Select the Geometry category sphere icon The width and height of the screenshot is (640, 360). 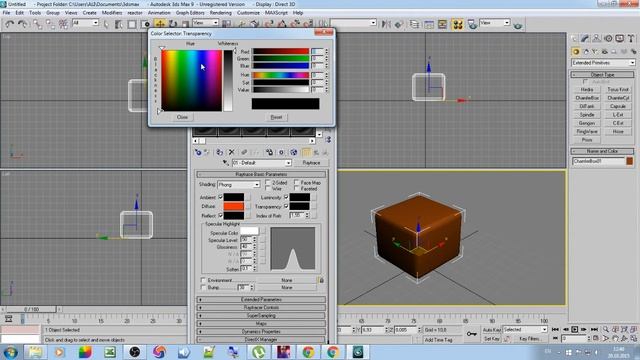pos(576,52)
